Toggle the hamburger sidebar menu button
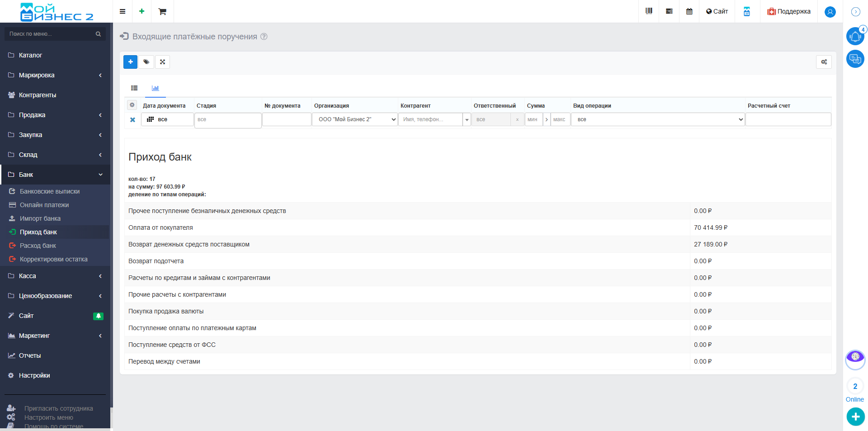The width and height of the screenshot is (868, 431). point(123,11)
